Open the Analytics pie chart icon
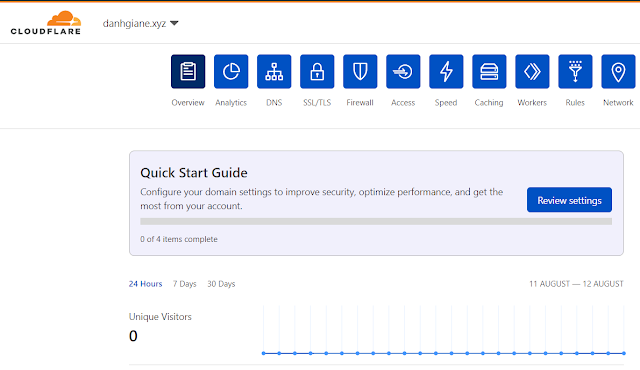 click(x=231, y=71)
